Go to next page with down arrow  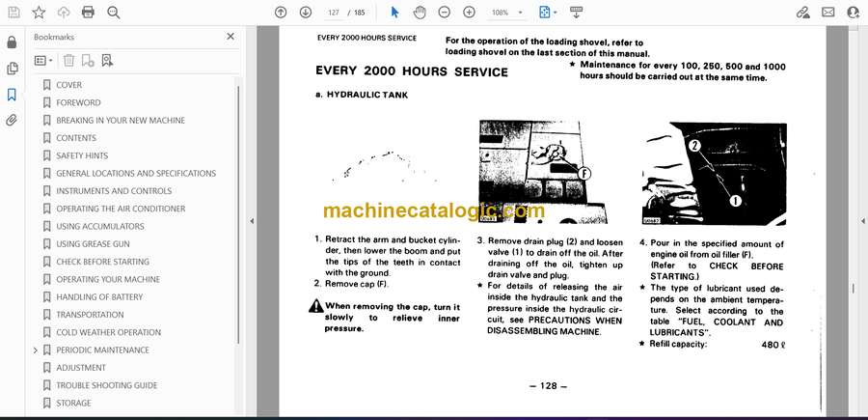pos(306,13)
